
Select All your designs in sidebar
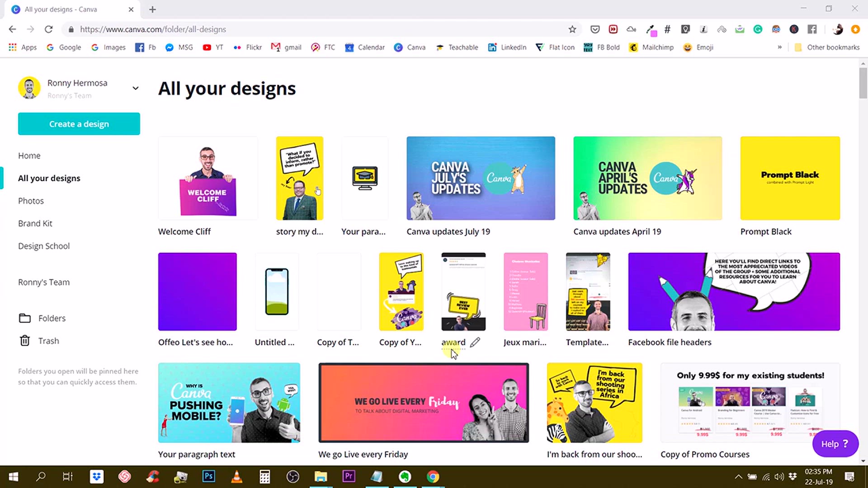point(49,178)
